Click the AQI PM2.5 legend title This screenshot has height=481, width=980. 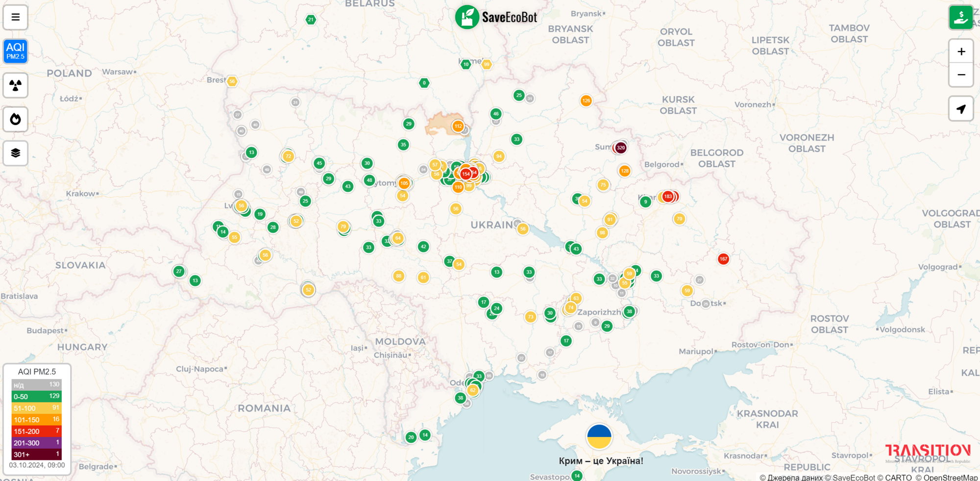(37, 372)
